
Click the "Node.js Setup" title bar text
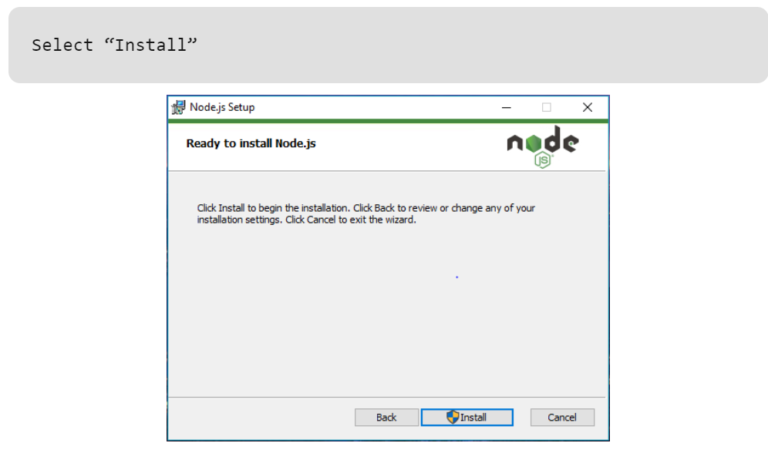click(222, 107)
